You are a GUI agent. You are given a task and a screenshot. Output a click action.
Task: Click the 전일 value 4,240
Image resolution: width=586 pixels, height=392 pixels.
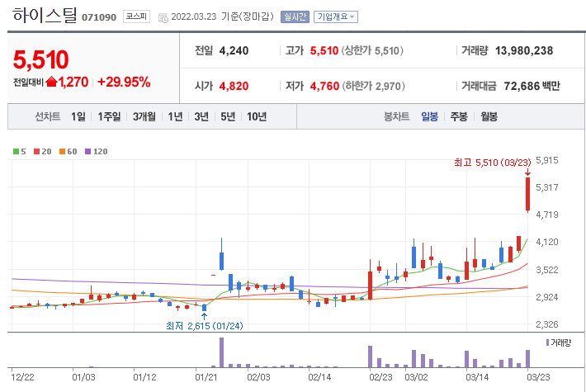pos(234,50)
